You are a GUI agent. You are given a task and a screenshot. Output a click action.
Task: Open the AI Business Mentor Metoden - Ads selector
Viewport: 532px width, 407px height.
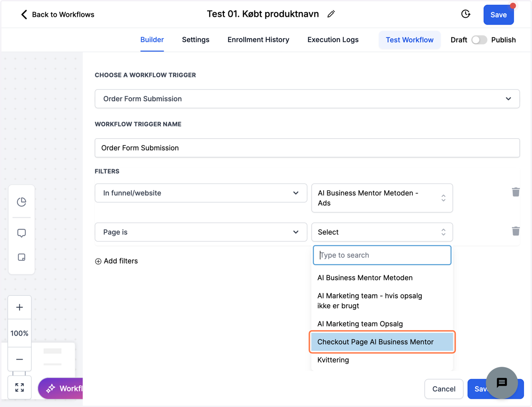[382, 198]
